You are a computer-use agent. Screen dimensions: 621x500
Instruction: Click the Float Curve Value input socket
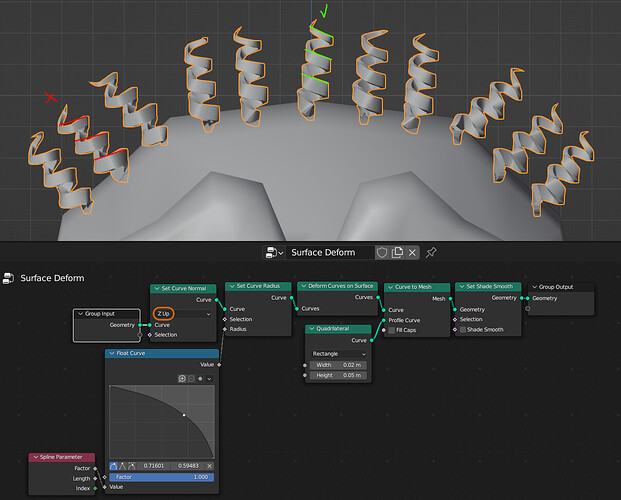105,487
